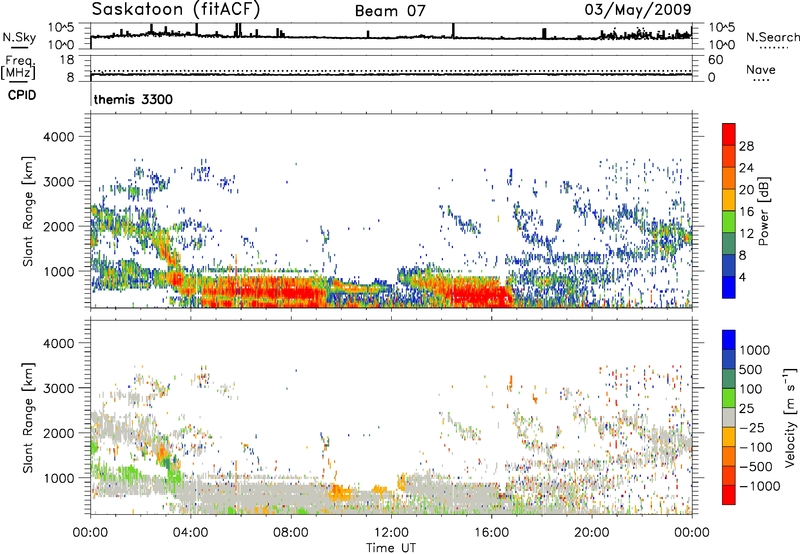Click the orange negative-velocity patch near 10:00
The height and width of the screenshot is (554, 800).
click(341, 493)
